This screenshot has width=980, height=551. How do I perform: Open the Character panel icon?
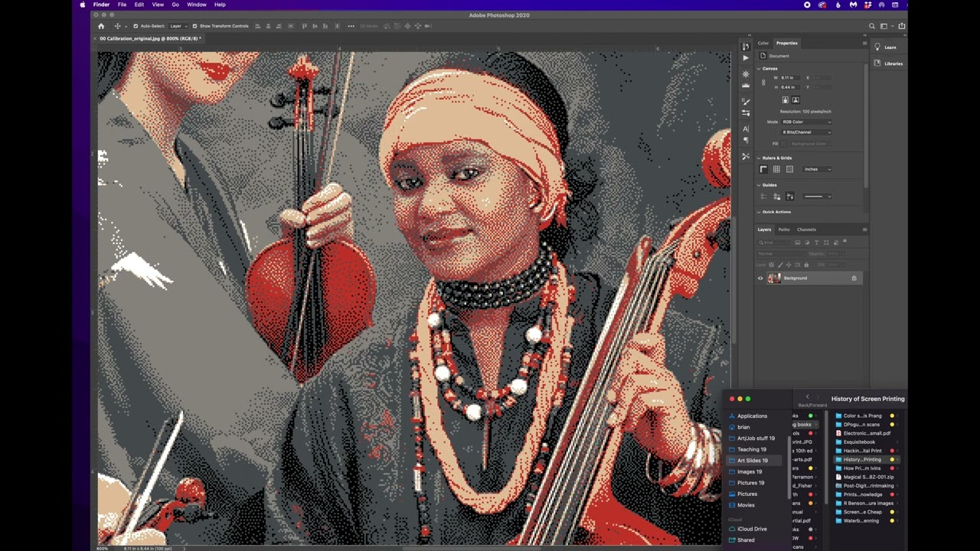(746, 129)
